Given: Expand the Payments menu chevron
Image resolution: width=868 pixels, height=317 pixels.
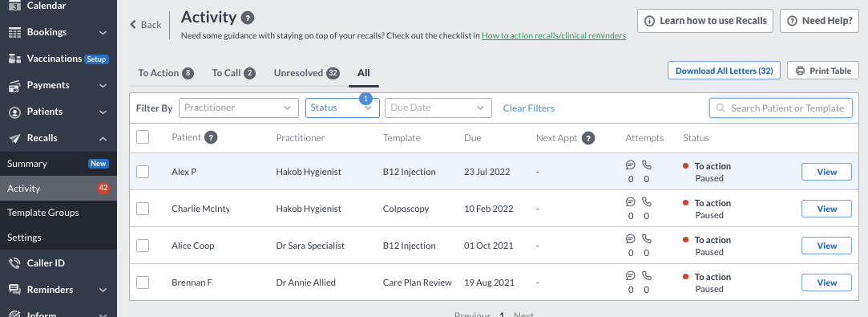Looking at the screenshot, I should point(103,86).
